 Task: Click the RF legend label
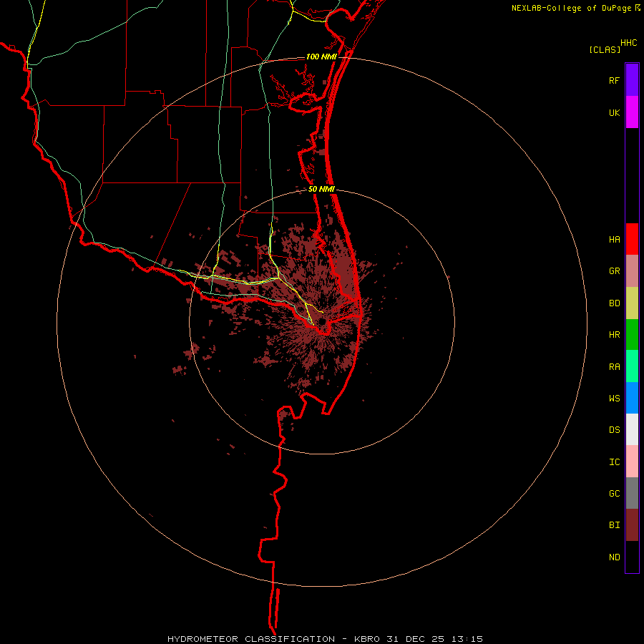coord(614,81)
